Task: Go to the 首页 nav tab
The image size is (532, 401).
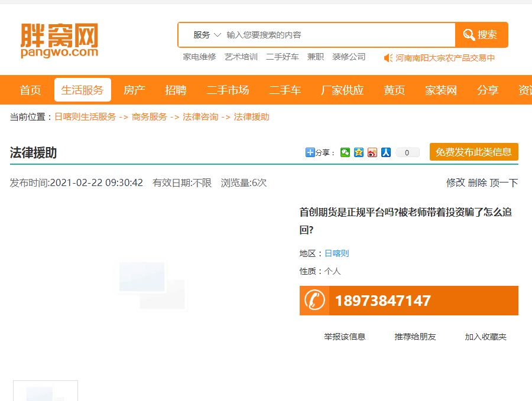Action: tap(30, 90)
